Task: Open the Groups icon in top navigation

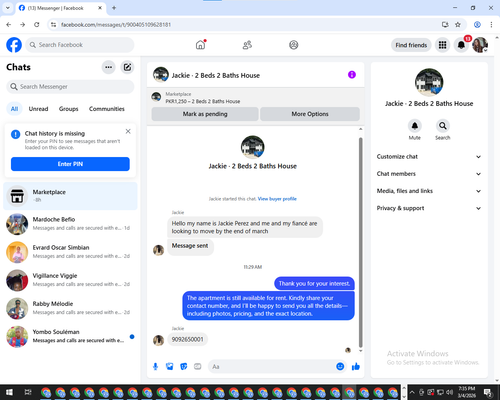Action: click(x=294, y=45)
